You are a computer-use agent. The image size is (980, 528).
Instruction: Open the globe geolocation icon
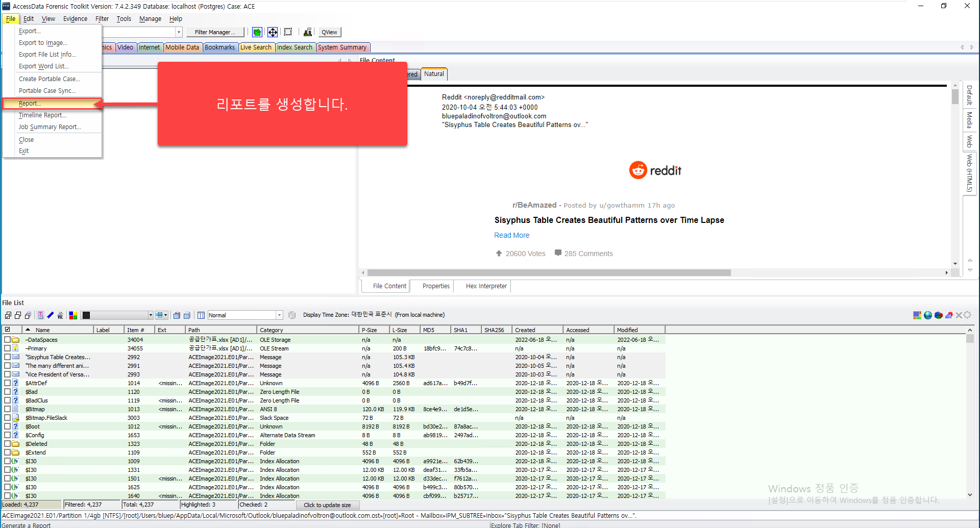(x=928, y=315)
